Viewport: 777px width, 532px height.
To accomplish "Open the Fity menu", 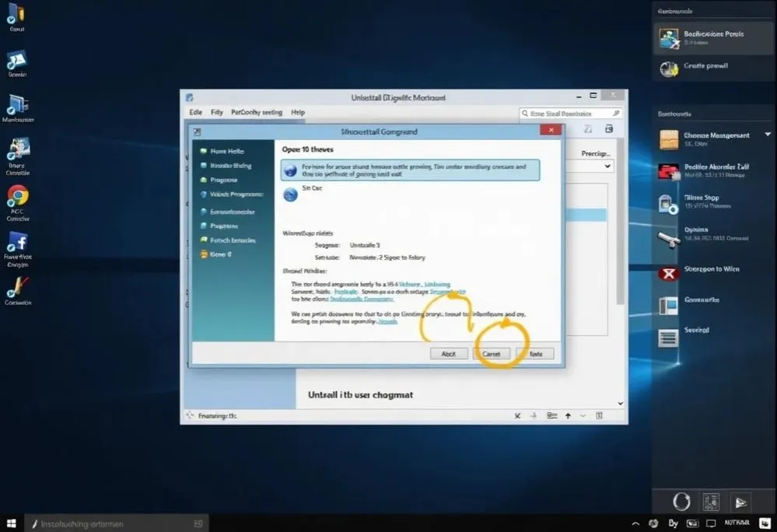I will (216, 112).
